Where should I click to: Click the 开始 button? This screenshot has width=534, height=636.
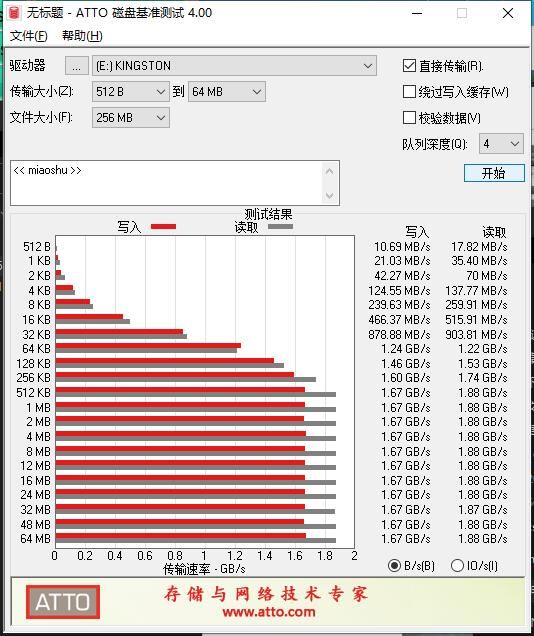[494, 173]
